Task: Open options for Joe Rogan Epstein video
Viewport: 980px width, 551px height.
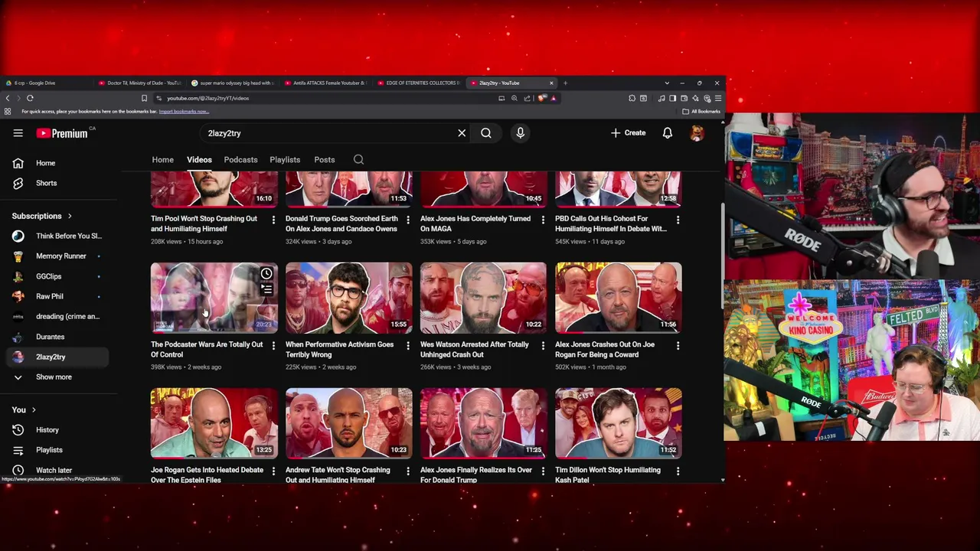Action: pos(273,471)
